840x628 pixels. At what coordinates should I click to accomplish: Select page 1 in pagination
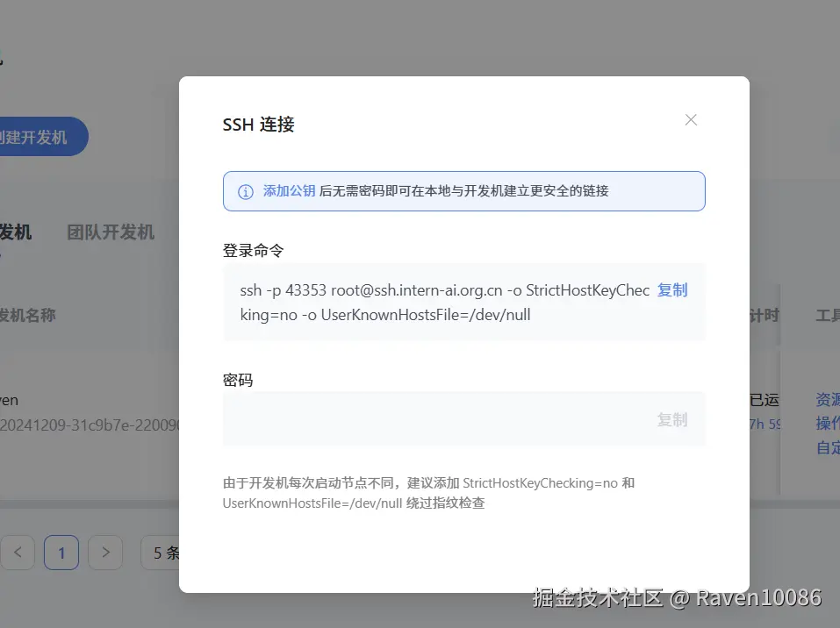tap(61, 553)
